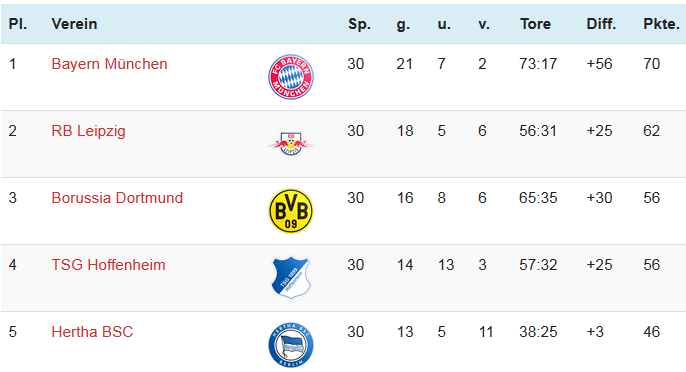Click the TSG 1899 Hoffenheim crest

point(291,278)
